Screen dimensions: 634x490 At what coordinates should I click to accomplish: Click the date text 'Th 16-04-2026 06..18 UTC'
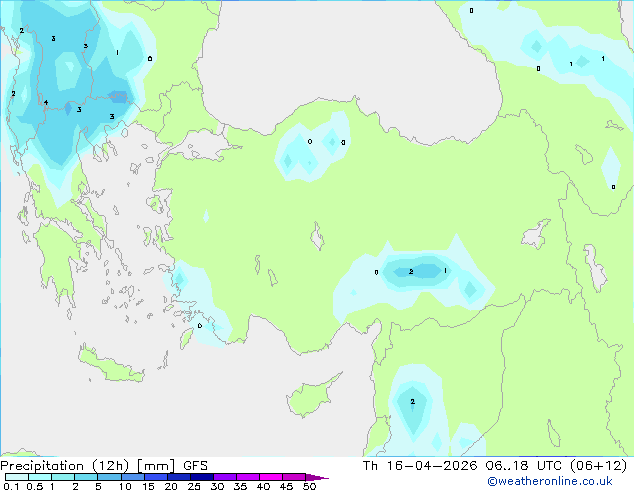point(462,466)
